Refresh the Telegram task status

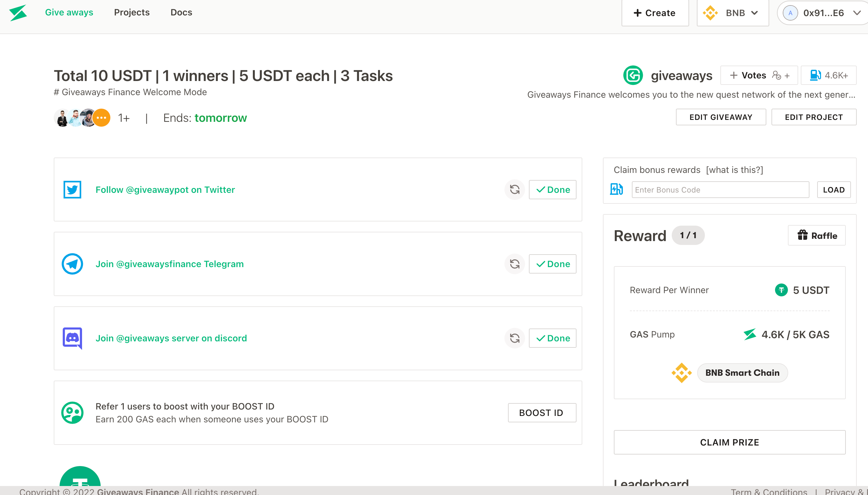(515, 264)
